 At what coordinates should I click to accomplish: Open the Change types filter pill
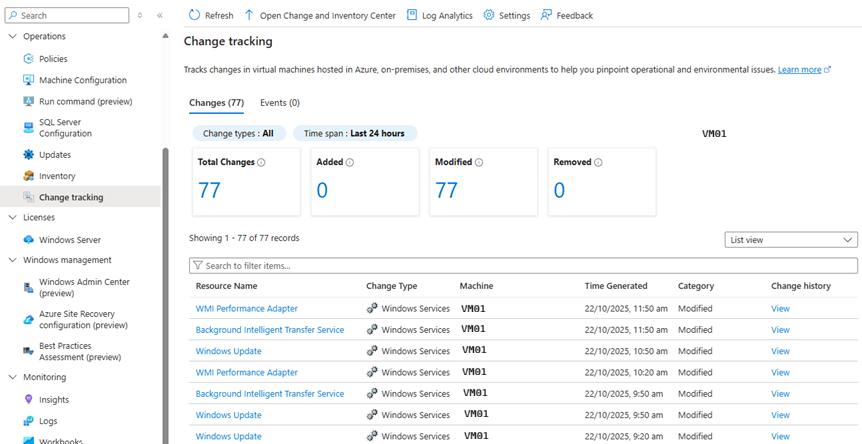[239, 134]
